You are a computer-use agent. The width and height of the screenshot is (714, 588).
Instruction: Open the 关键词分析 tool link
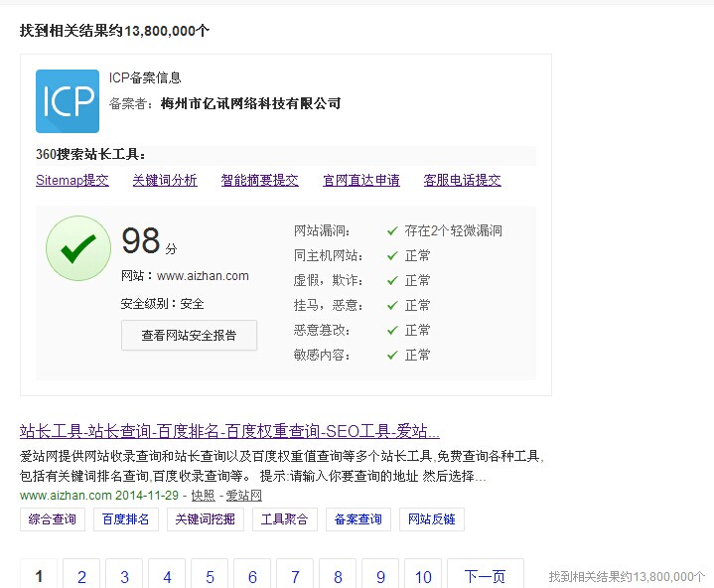165,181
